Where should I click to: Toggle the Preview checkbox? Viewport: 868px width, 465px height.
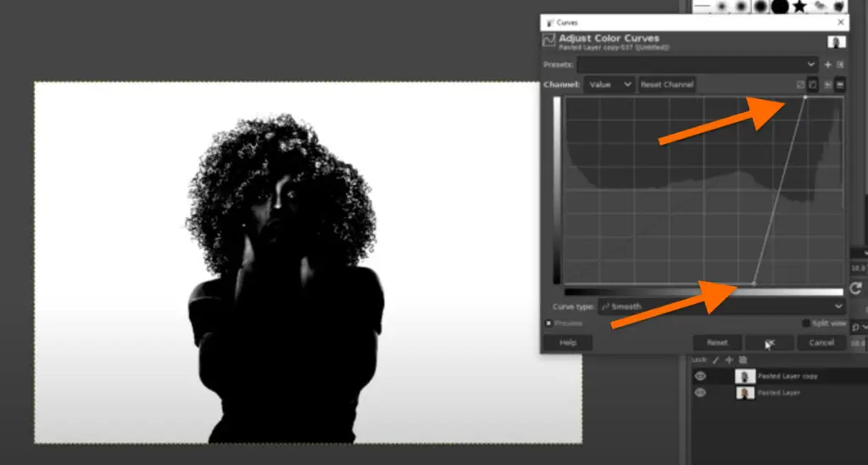coord(548,323)
